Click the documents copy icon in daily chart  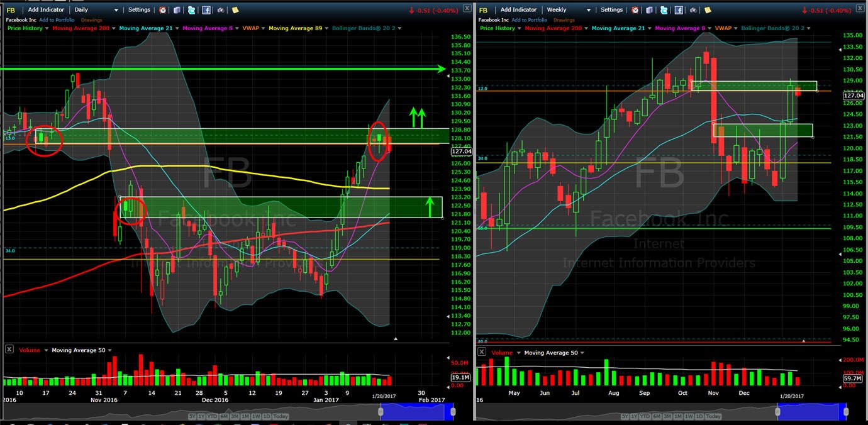pos(177,10)
